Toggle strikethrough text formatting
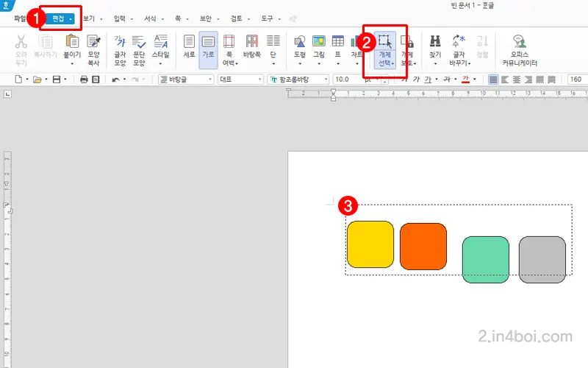Screen dimensions: 588x368 (x=447, y=79)
